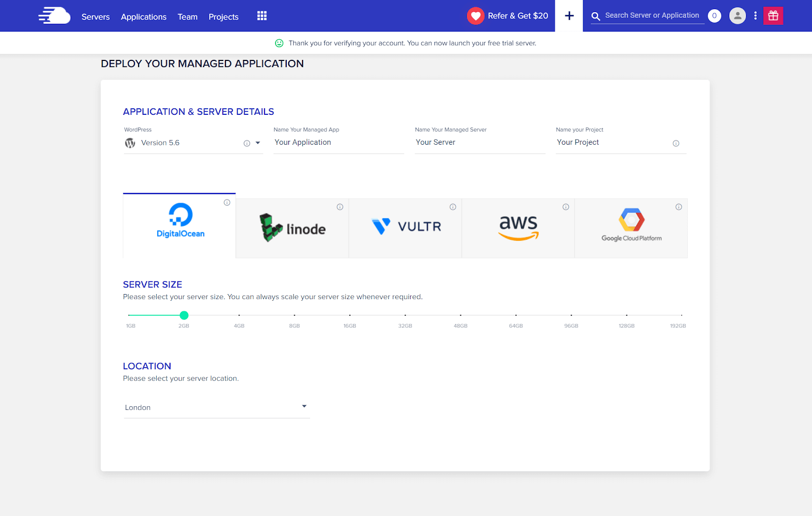The width and height of the screenshot is (812, 516).
Task: Select the Linode provider tab
Action: click(292, 229)
